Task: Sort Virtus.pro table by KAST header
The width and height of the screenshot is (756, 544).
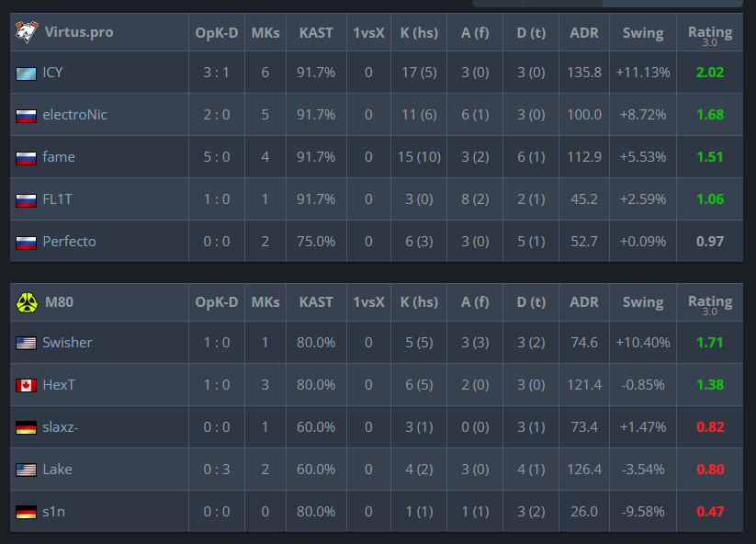Action: coord(316,33)
